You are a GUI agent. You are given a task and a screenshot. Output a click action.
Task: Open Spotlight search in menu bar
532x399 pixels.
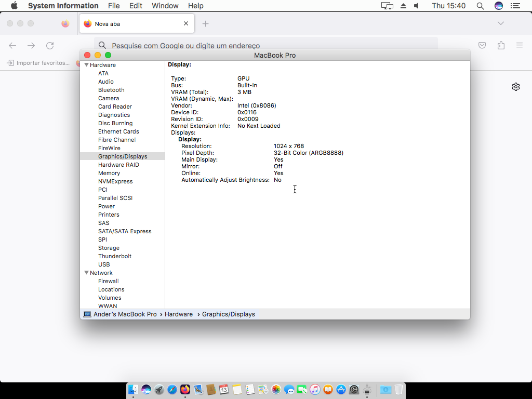(480, 6)
